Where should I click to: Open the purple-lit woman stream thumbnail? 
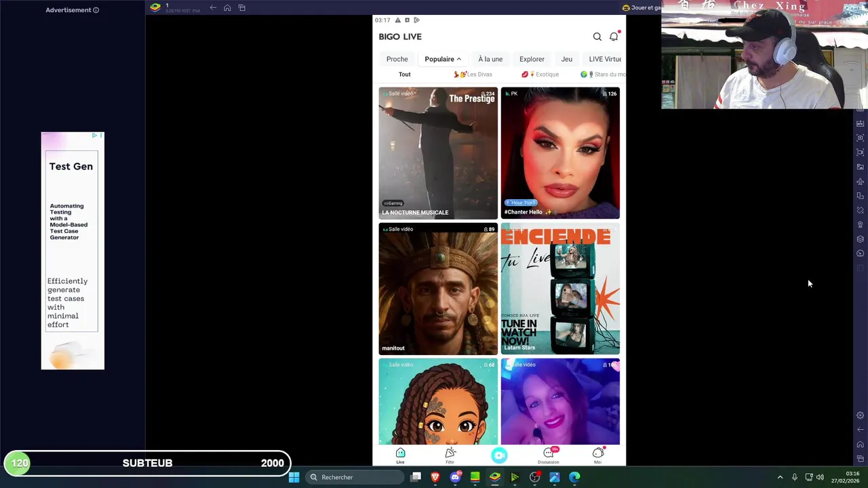560,402
